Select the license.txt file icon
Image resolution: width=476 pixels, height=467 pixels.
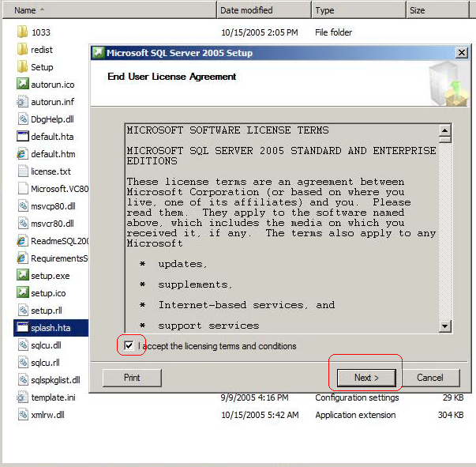[x=22, y=171]
